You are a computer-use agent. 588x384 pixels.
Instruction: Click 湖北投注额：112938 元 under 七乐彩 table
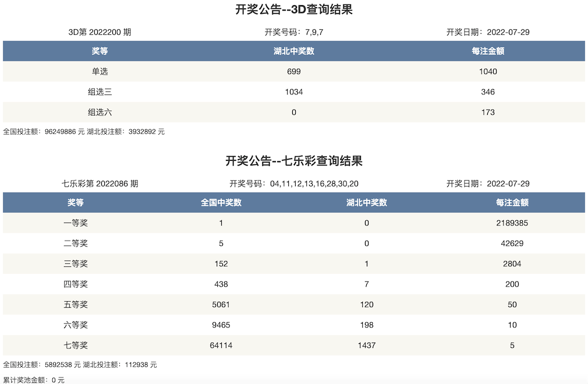[x=119, y=365]
